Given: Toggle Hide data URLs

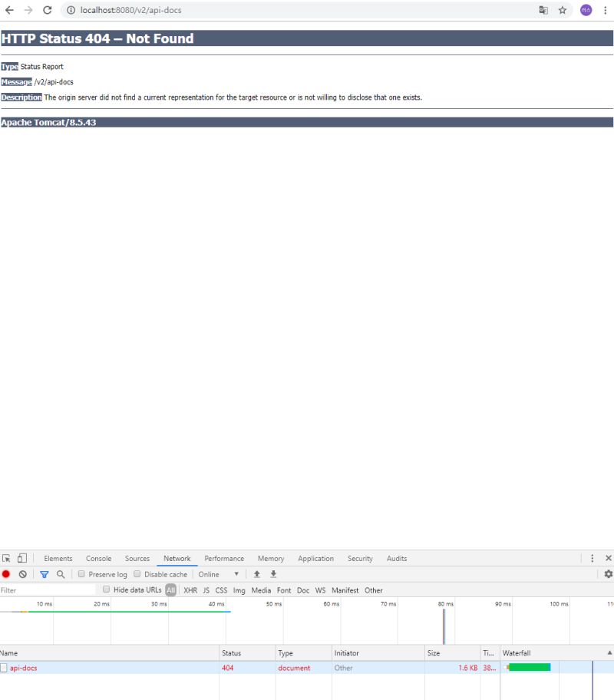Looking at the screenshot, I should pyautogui.click(x=105, y=589).
